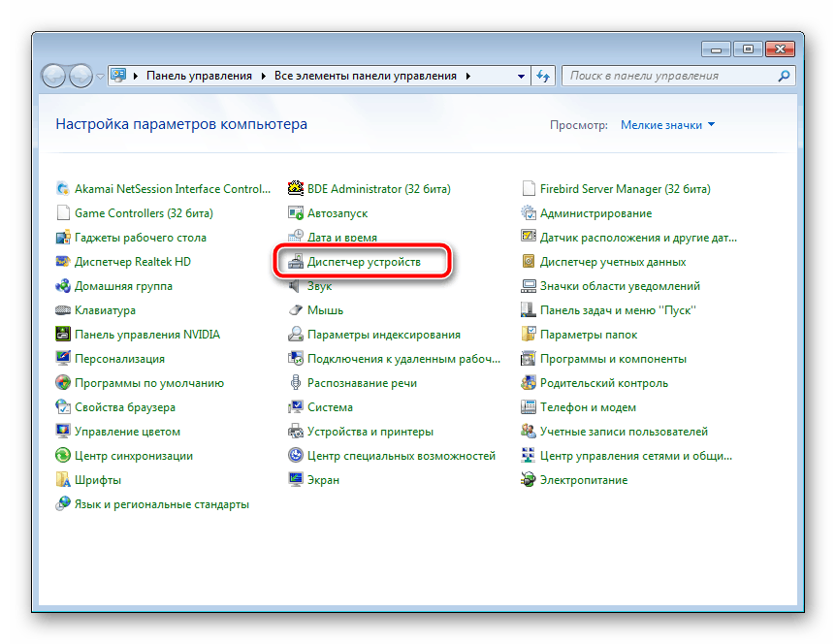Click the Панель управления NVIDIA icon
This screenshot has height=644, width=836.
[63, 335]
